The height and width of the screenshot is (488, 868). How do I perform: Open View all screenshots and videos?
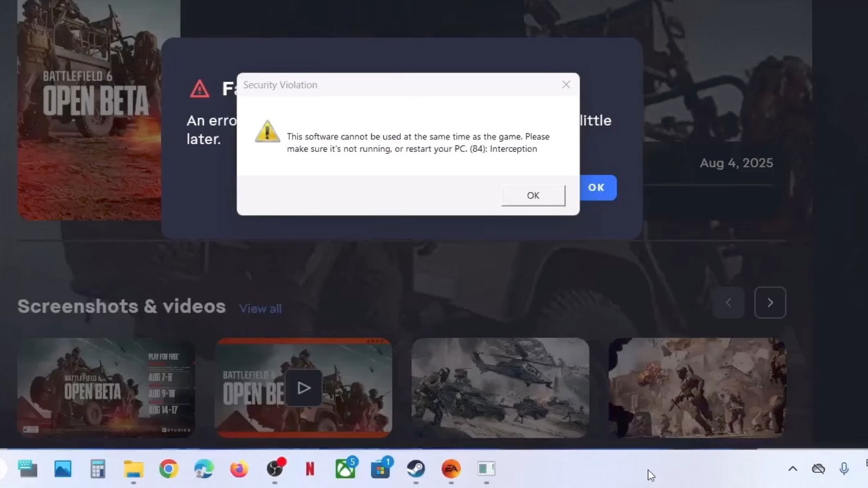click(x=260, y=308)
